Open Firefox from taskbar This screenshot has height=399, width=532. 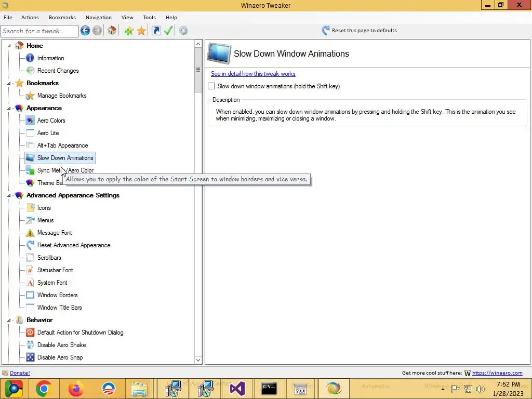(76, 389)
